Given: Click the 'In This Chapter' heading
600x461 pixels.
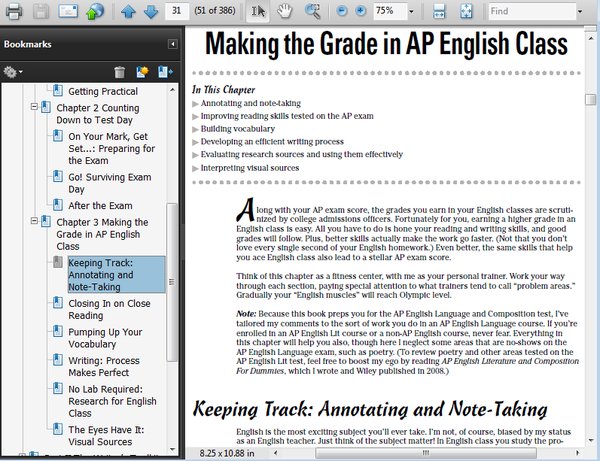Looking at the screenshot, I should pos(223,90).
